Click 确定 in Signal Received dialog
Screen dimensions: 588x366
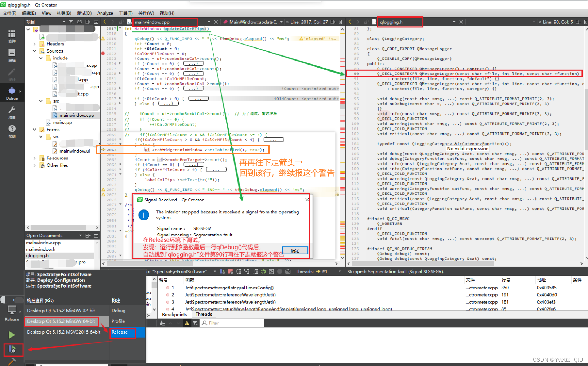point(295,250)
